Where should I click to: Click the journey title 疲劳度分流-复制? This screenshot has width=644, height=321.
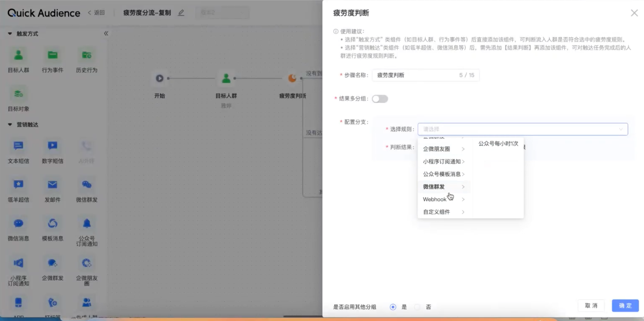147,13
